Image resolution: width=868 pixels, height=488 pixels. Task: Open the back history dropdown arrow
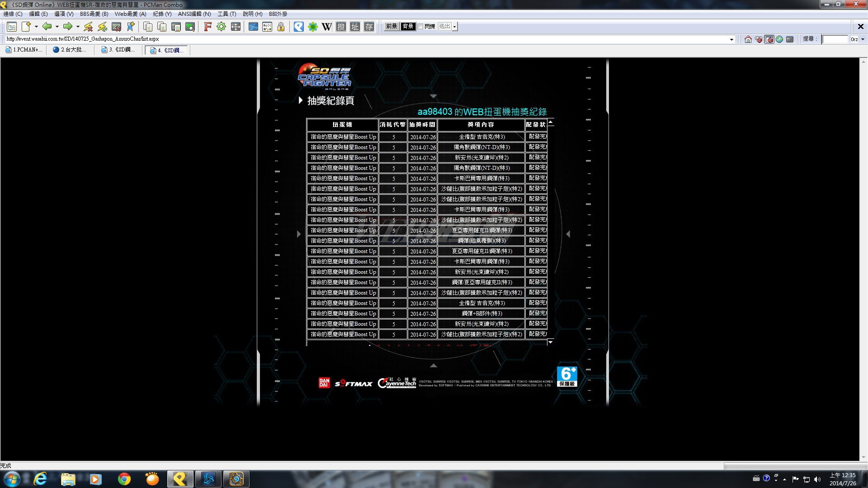tap(57, 27)
